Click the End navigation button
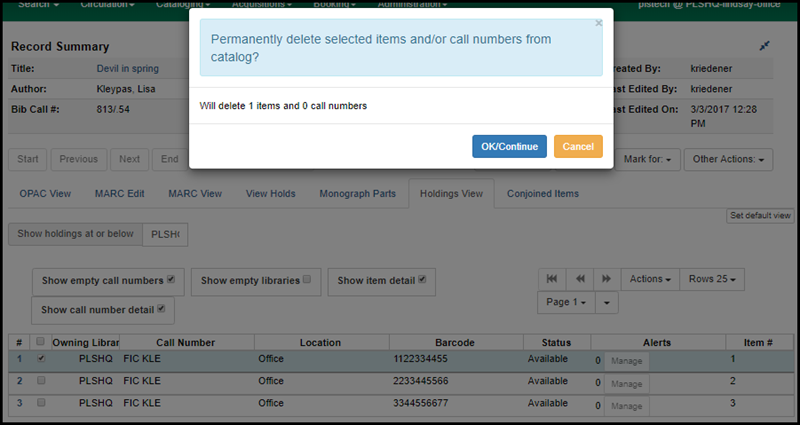Image resolution: width=800 pixels, height=425 pixels. [169, 159]
